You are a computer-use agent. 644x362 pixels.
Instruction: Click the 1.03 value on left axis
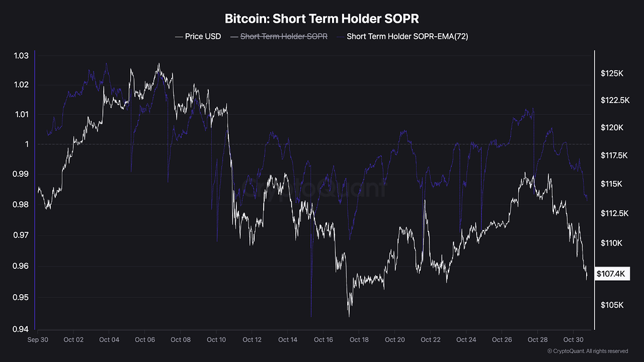tap(21, 56)
